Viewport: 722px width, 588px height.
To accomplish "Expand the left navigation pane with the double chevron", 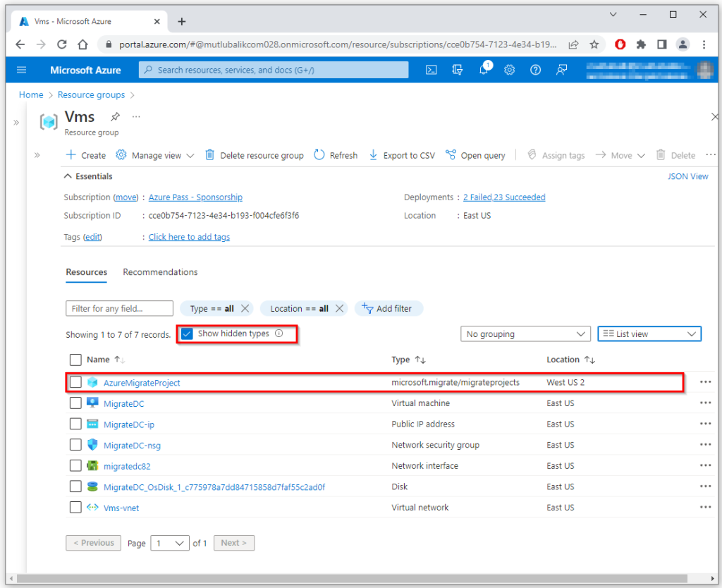I will [16, 123].
